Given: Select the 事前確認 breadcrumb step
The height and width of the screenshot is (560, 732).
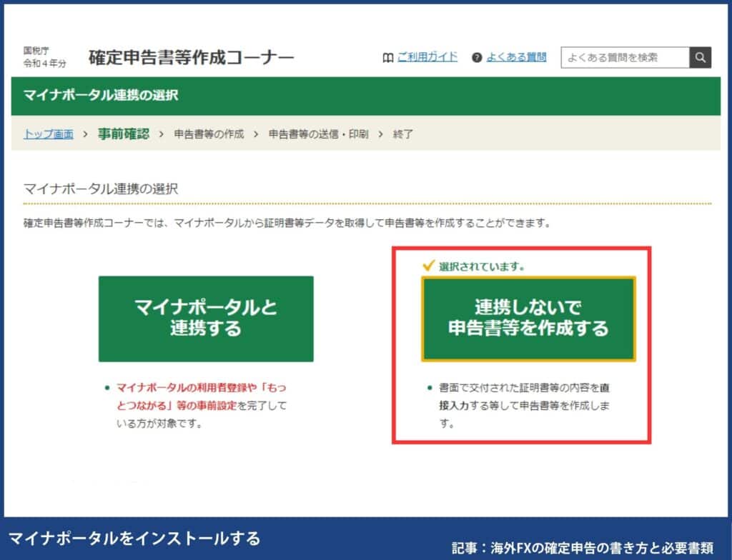Looking at the screenshot, I should (x=124, y=134).
